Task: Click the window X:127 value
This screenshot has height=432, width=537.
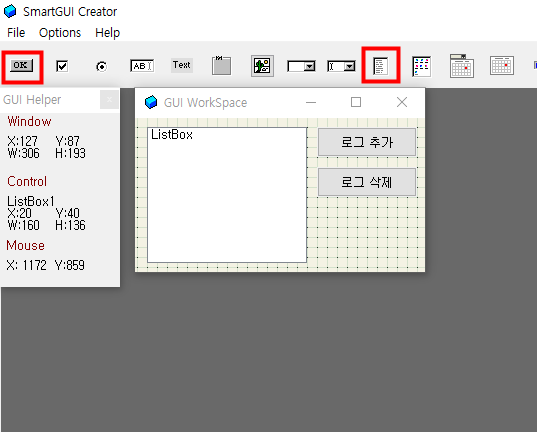Action: 22,141
